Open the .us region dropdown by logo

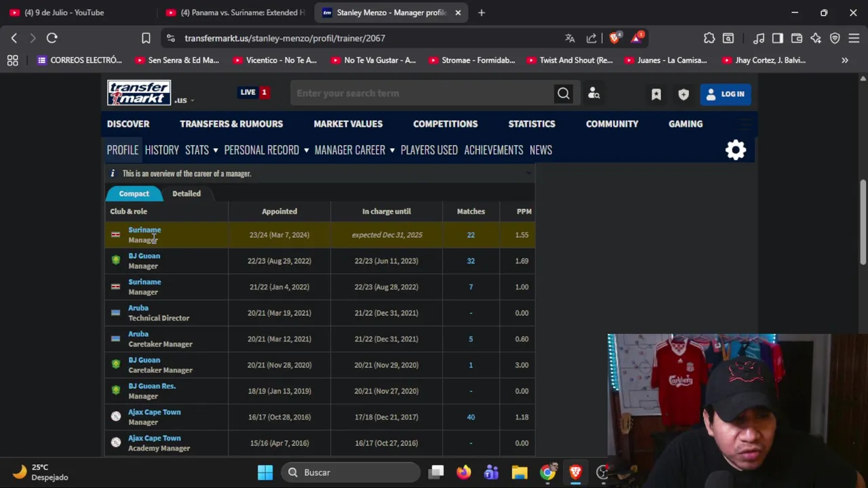(184, 100)
